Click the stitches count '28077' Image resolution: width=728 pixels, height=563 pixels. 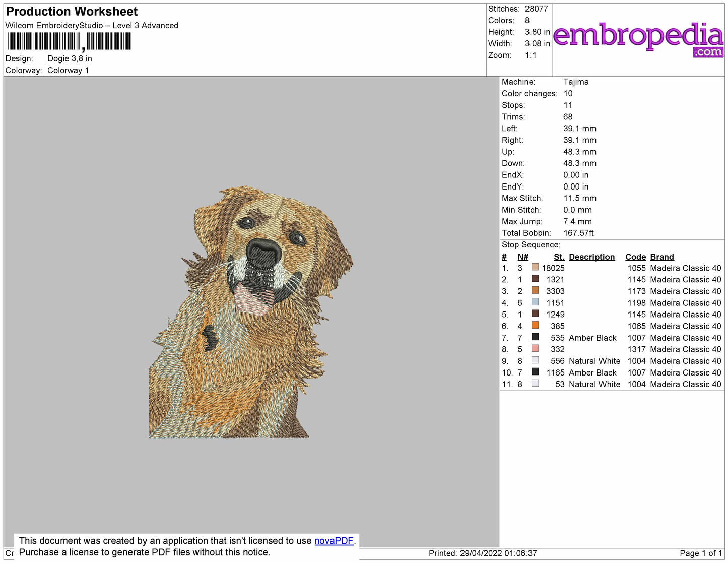536,9
